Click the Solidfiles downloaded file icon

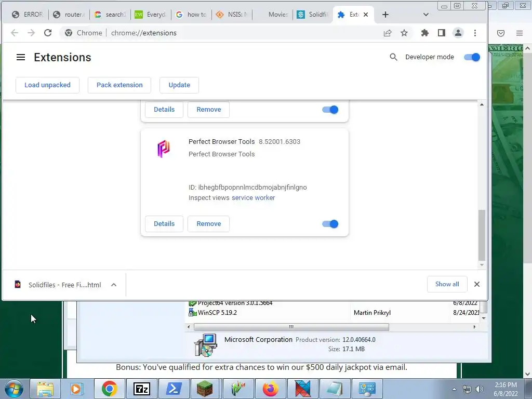point(18,284)
